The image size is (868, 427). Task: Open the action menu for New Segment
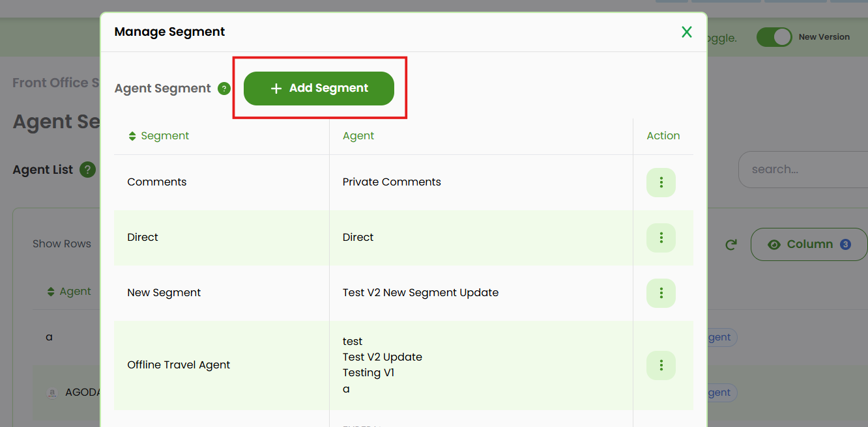(661, 293)
